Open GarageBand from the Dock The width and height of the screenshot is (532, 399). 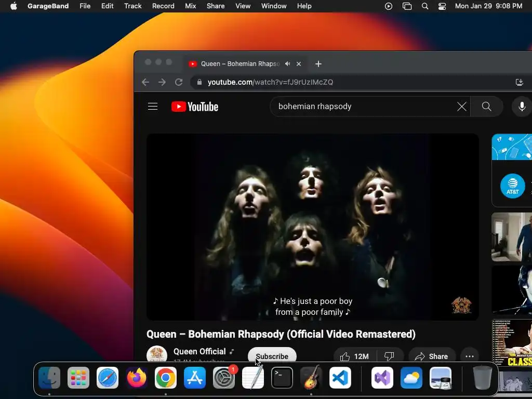(311, 378)
